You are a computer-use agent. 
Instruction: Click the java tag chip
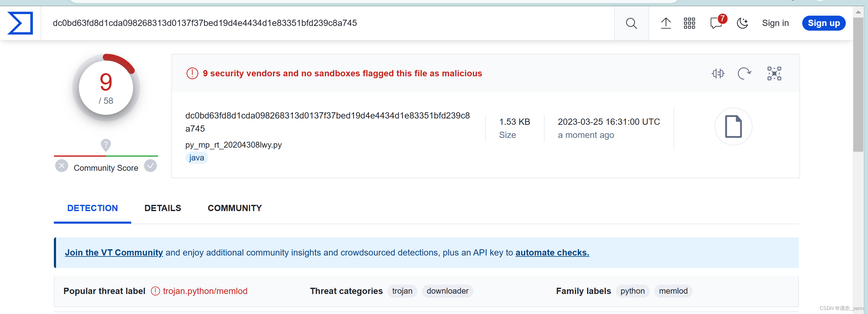click(x=196, y=158)
